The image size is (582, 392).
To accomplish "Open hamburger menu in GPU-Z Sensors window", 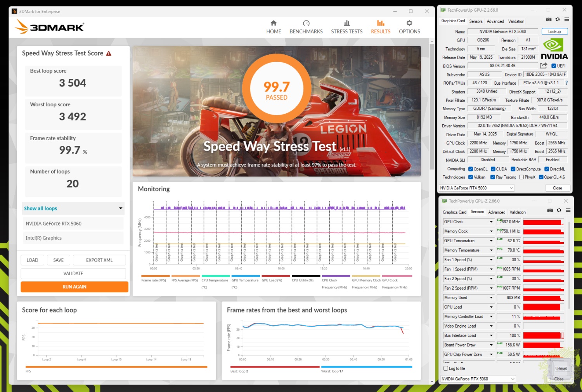I will coord(568,210).
